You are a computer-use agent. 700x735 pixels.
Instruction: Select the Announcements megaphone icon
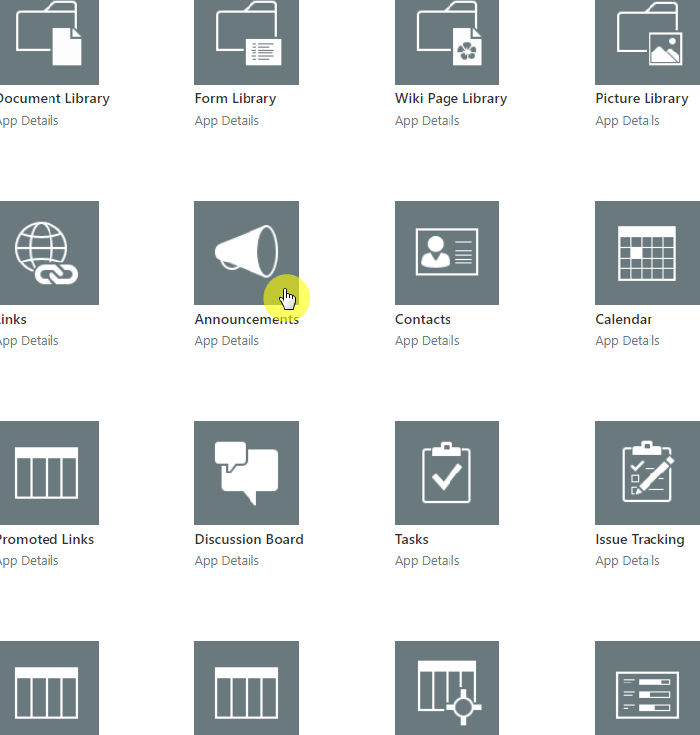pos(247,254)
